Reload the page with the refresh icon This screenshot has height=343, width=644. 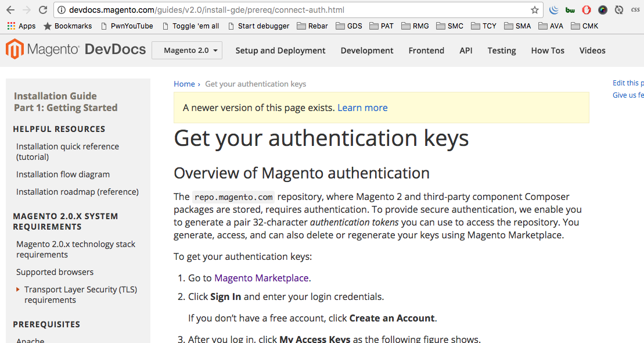click(43, 10)
